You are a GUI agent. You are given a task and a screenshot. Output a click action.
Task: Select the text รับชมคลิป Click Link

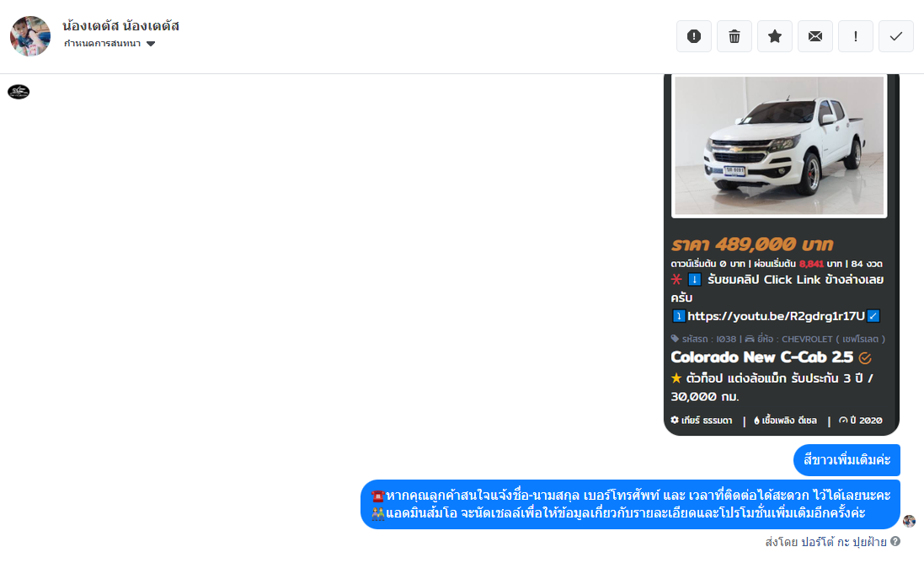point(764,280)
